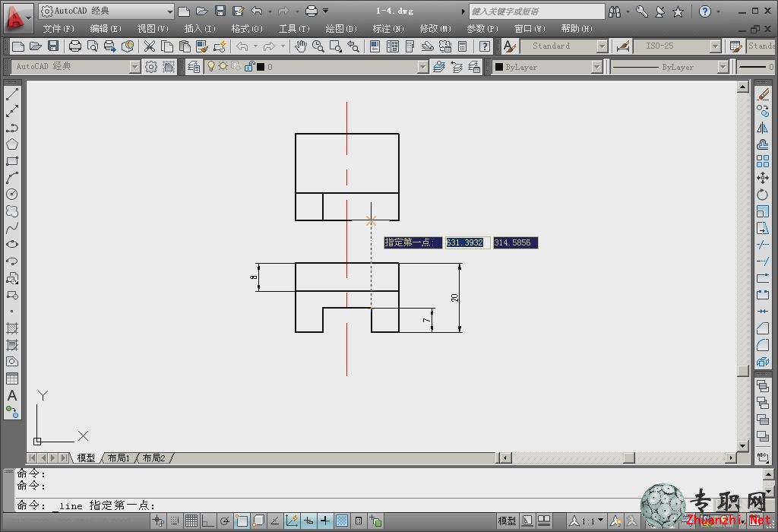
Task: Toggle Grid display in status bar
Action: [191, 521]
